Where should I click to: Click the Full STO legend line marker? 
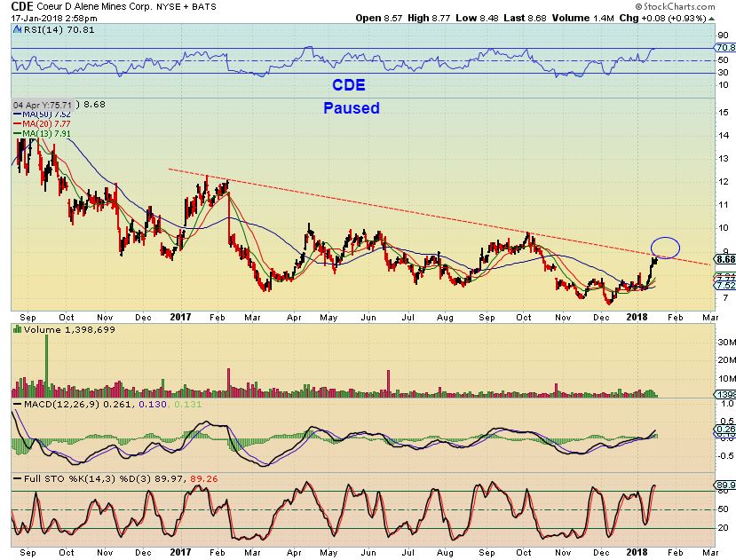(18, 478)
